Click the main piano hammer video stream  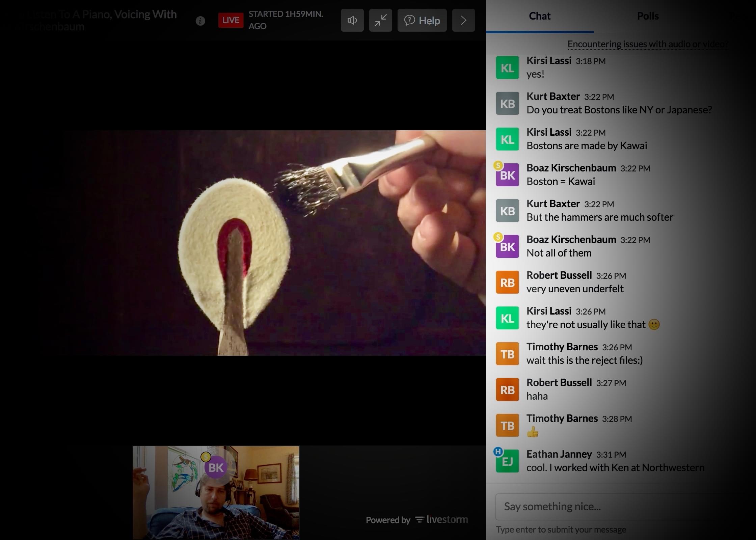point(273,243)
